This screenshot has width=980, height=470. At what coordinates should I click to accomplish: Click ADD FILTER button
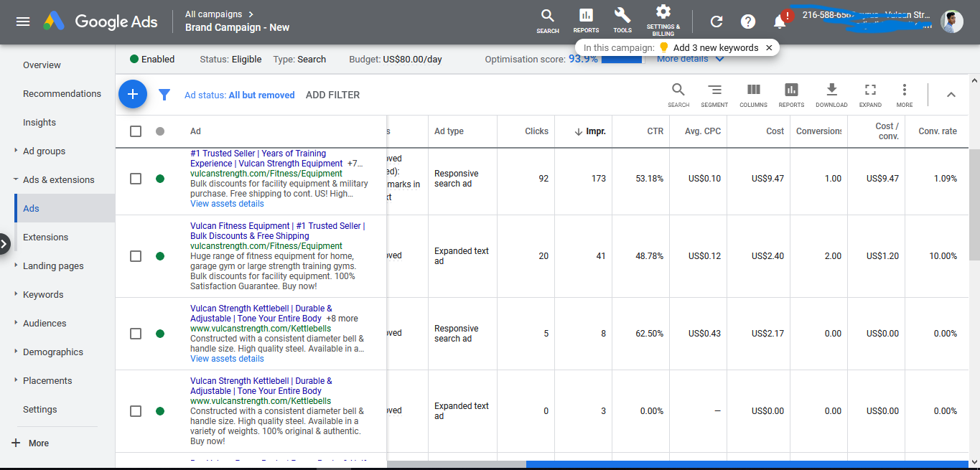click(x=332, y=95)
